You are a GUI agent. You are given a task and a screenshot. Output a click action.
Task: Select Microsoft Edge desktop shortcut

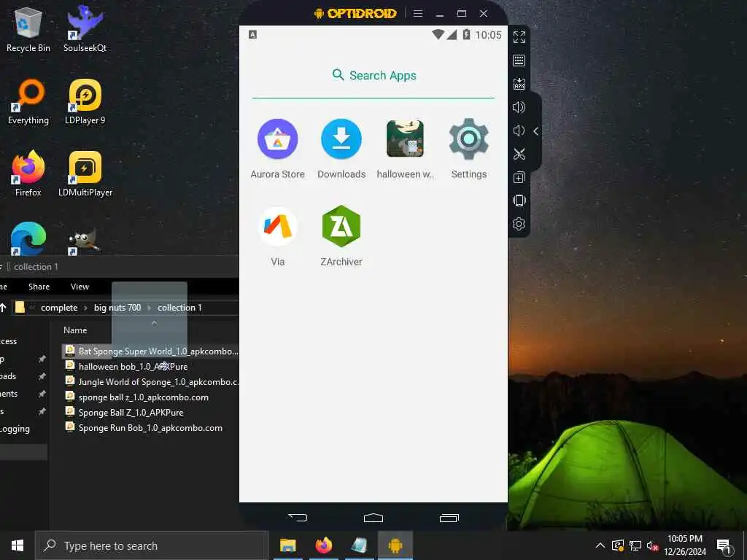pos(28,238)
